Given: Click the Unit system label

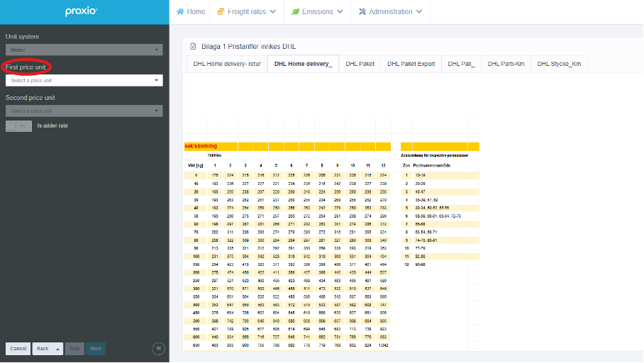Looking at the screenshot, I should 22,37.
